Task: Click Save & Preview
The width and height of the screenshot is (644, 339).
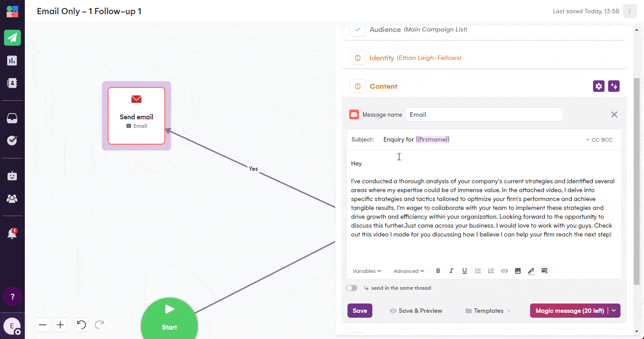Action: pyautogui.click(x=416, y=311)
